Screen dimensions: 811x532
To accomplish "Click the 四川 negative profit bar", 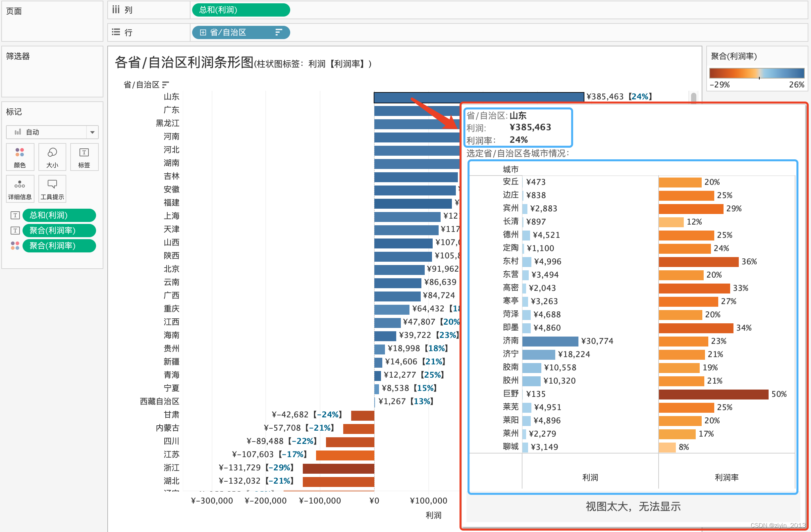I will coord(350,442).
